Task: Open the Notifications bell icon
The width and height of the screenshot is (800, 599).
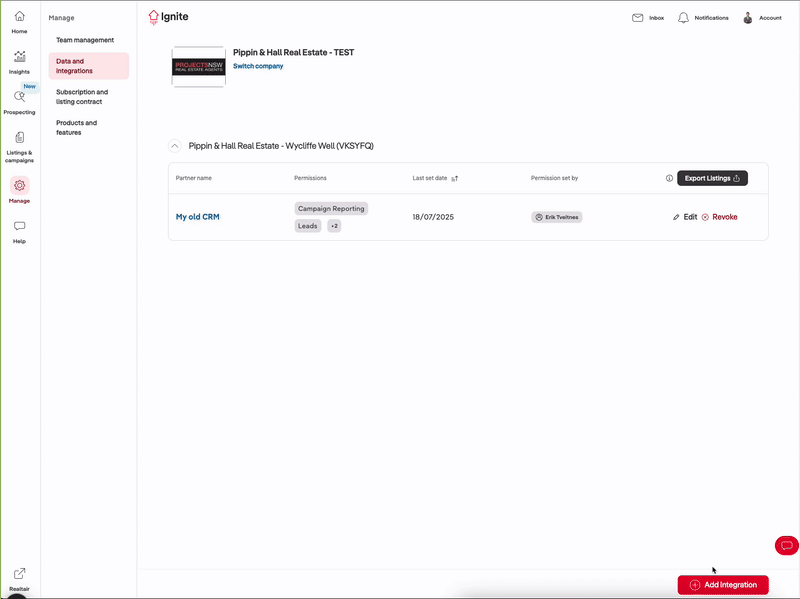Action: 683,18
